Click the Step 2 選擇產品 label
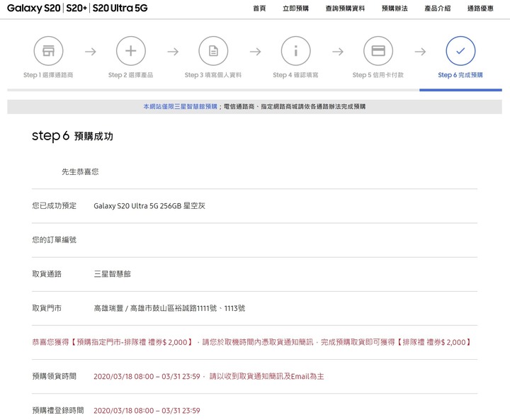510x420 pixels. (x=131, y=75)
